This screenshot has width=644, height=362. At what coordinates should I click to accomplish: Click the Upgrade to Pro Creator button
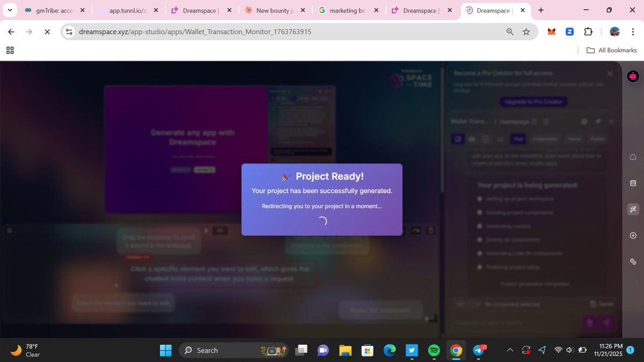[533, 101]
